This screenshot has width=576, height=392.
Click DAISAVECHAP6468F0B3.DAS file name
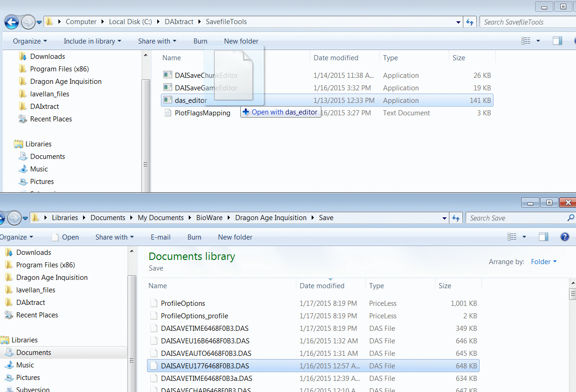point(206,390)
